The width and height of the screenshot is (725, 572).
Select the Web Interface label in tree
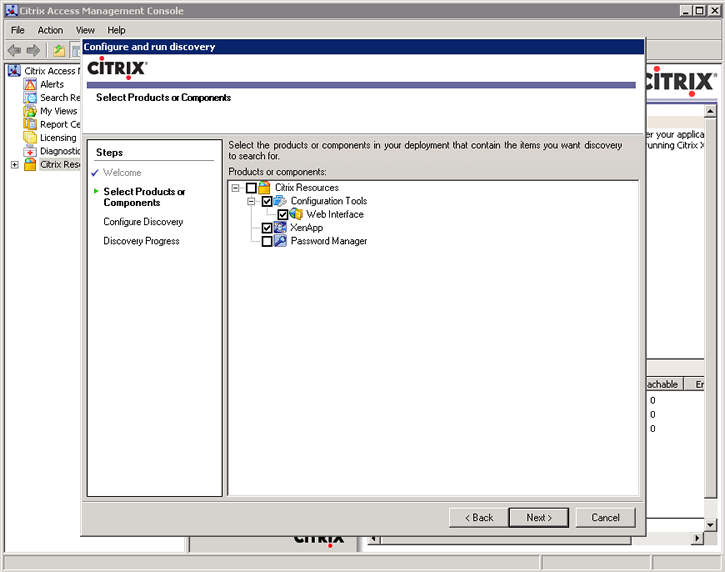point(335,214)
